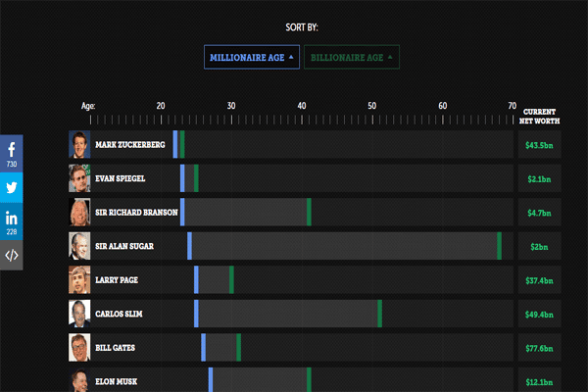Screen dimensions: 588x392
Task: Select Evan Spiegel's portrait thumbnail
Action: 79,178
